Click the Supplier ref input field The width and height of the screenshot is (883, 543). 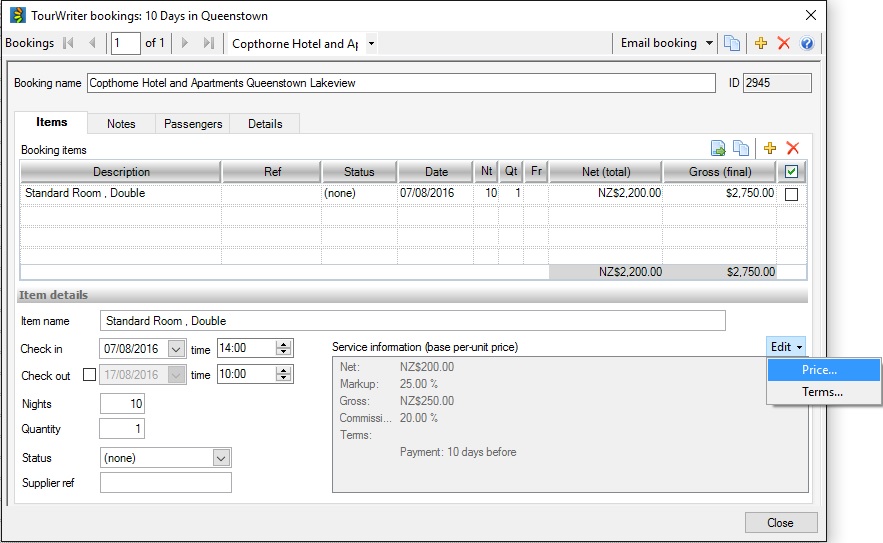(x=165, y=483)
